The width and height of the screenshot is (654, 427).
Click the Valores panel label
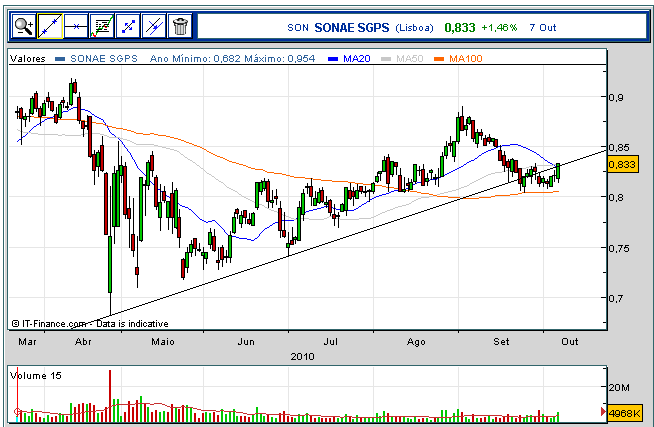tap(28, 59)
